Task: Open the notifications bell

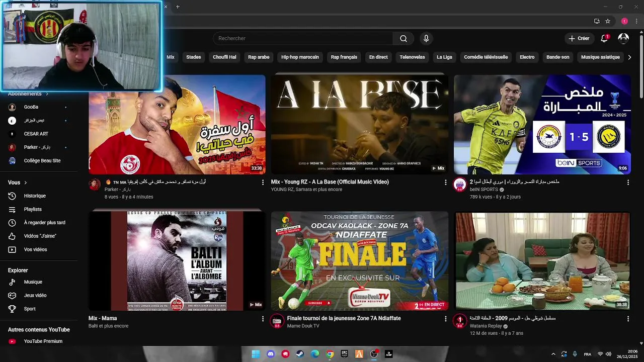Action: click(x=605, y=39)
